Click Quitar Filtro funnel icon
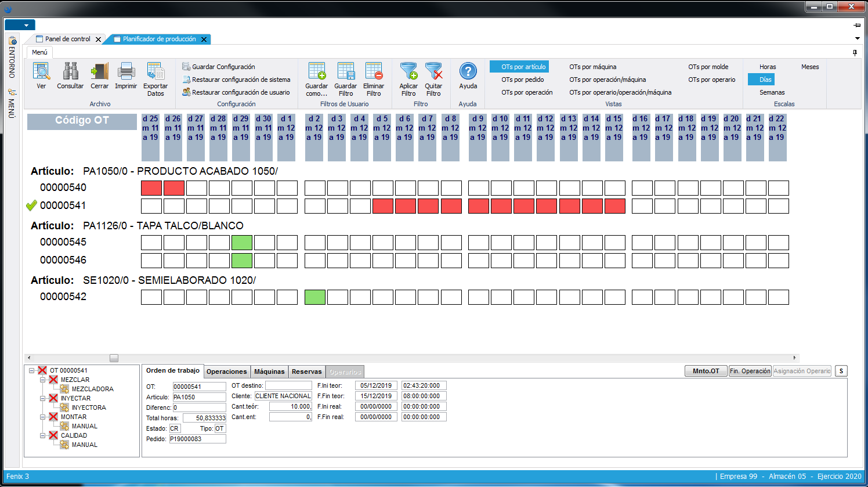 [433, 71]
